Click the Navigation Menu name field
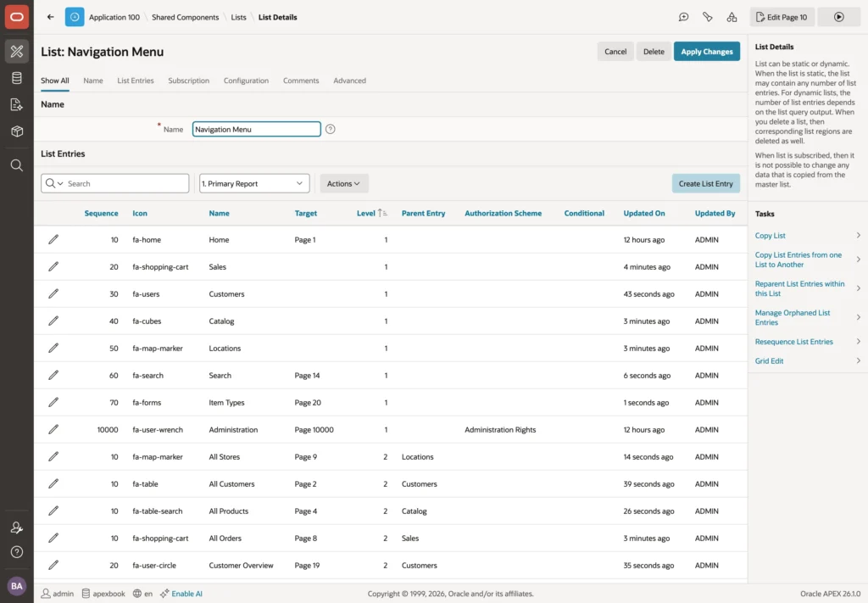This screenshot has width=868, height=603. [x=256, y=129]
